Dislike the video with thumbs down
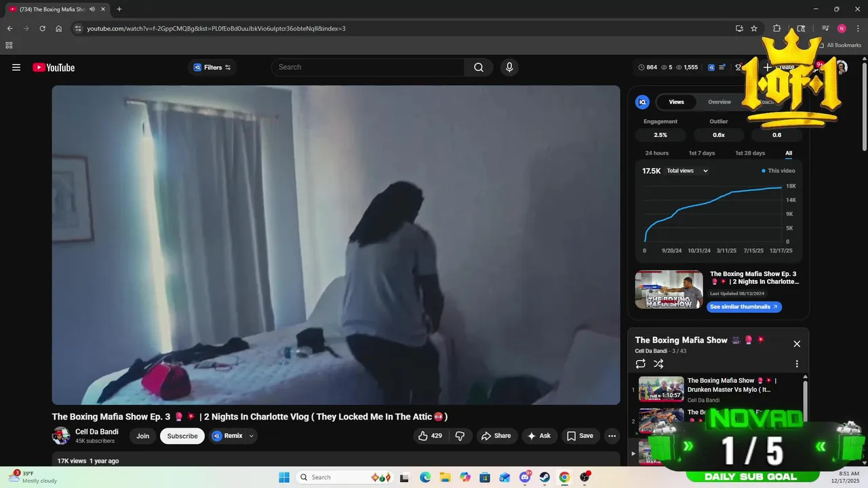This screenshot has width=868, height=488. (x=460, y=436)
